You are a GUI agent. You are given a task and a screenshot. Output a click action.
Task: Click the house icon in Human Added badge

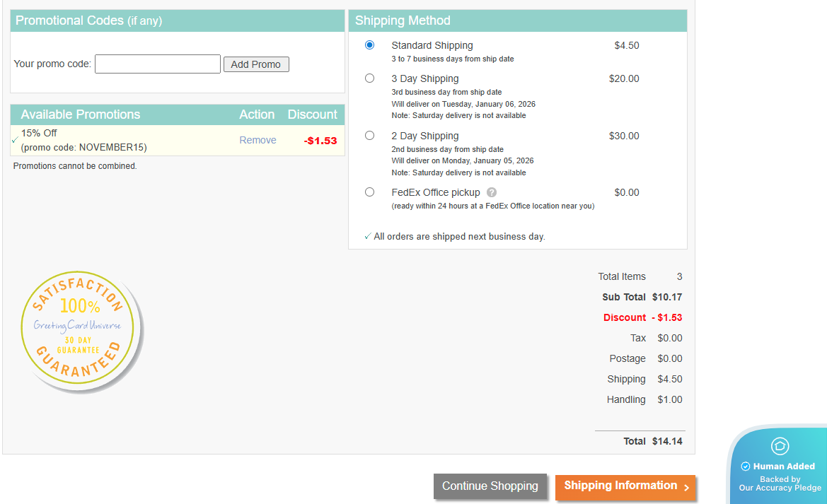(780, 446)
